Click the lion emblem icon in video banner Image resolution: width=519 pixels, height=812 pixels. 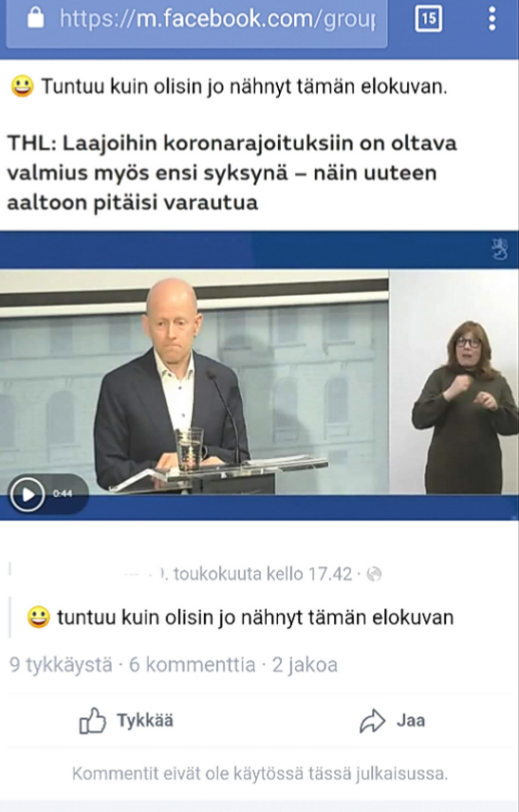[x=499, y=249]
